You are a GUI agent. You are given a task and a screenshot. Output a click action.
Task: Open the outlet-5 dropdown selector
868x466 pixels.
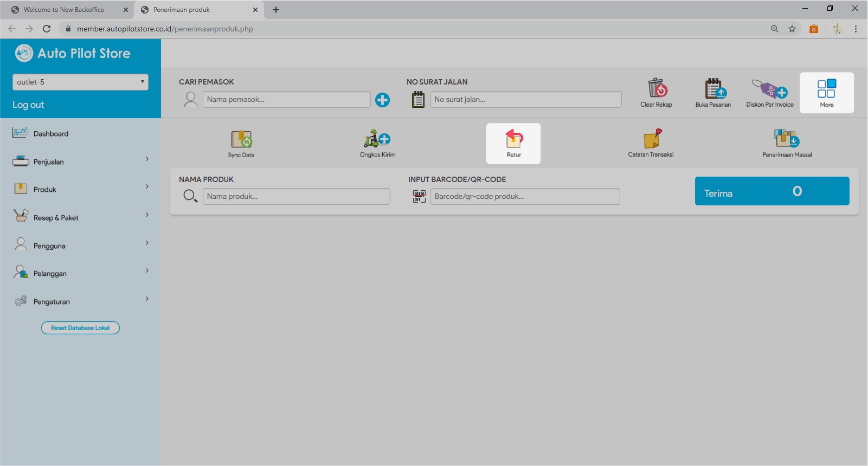(x=80, y=82)
